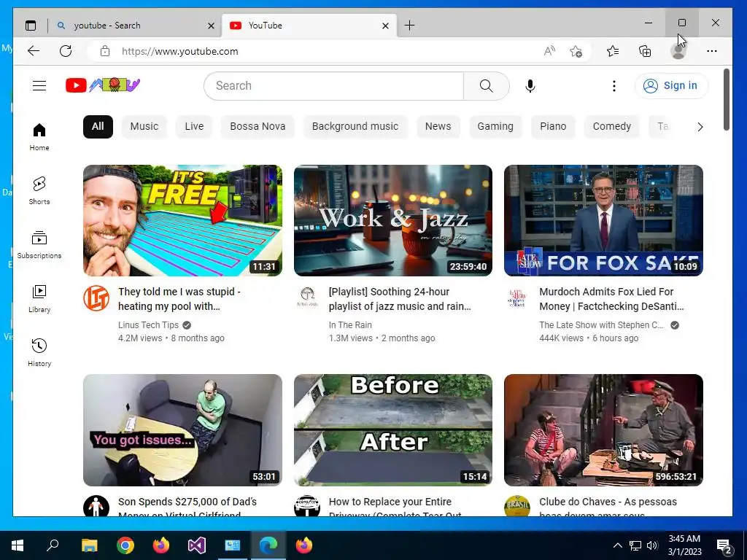The image size is (747, 560).
Task: Open Edge Settings and more menu
Action: click(712, 51)
